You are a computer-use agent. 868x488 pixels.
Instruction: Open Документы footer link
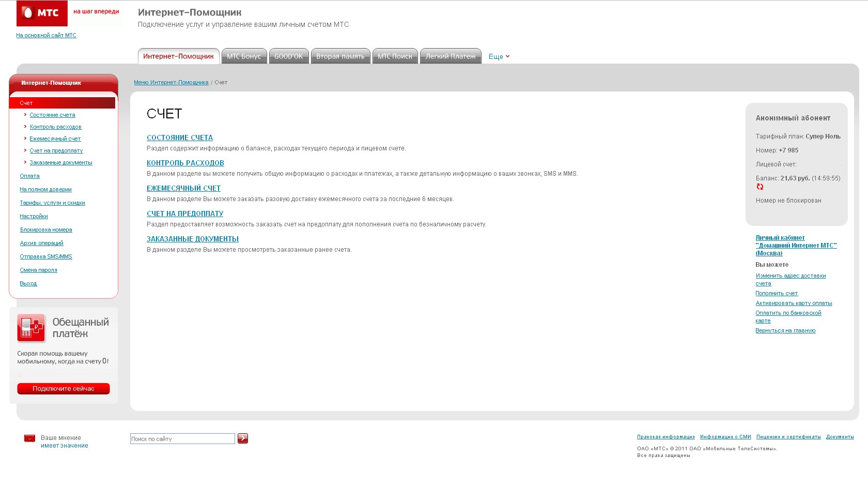point(840,437)
